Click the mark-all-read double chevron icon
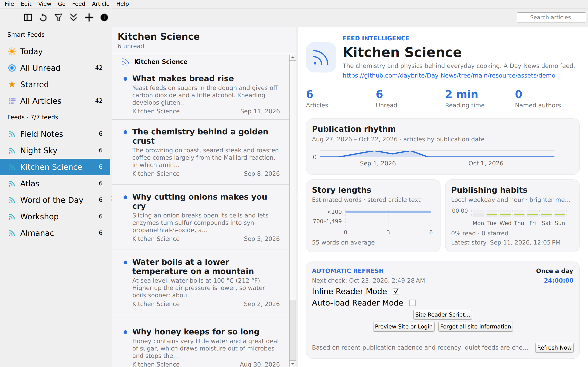This screenshot has height=367, width=588. point(74,17)
